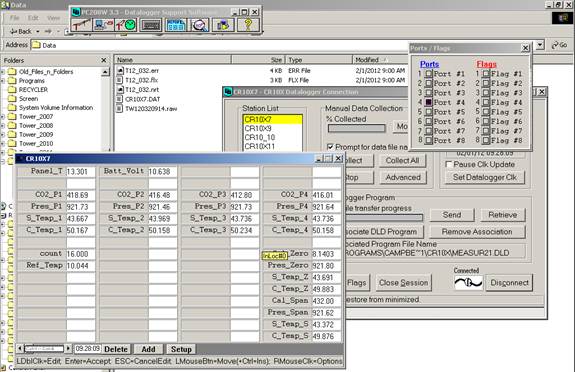
Task: Click the connected plug status icon
Action: pyautogui.click(x=468, y=282)
